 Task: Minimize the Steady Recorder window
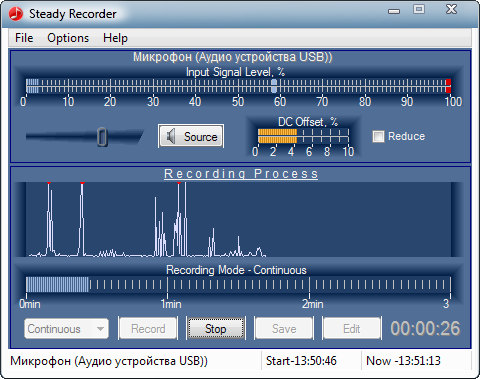[394, 11]
